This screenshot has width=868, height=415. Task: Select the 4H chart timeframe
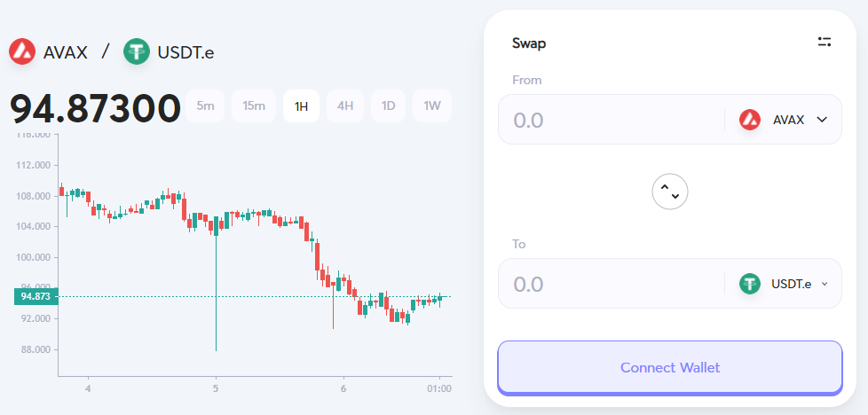[345, 106]
